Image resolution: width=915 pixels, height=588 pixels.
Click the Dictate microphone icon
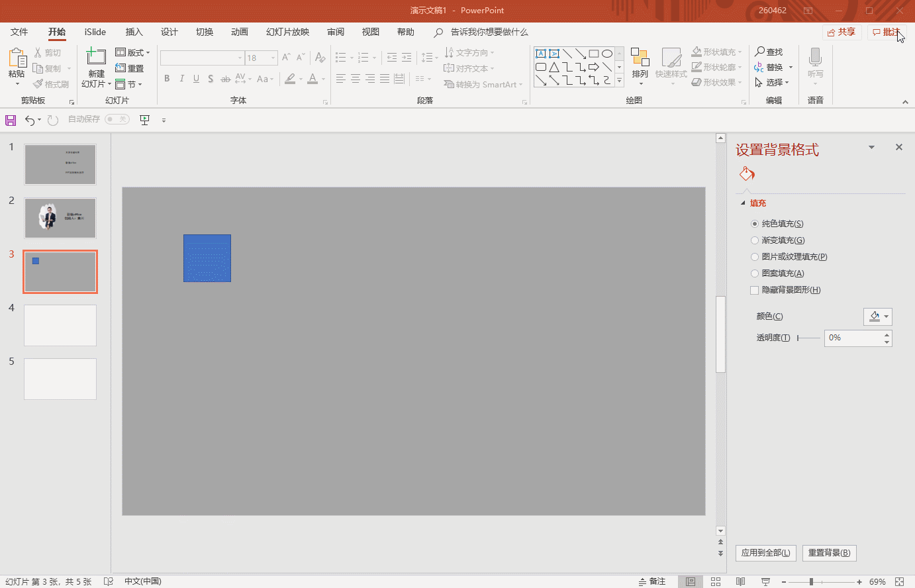click(815, 57)
